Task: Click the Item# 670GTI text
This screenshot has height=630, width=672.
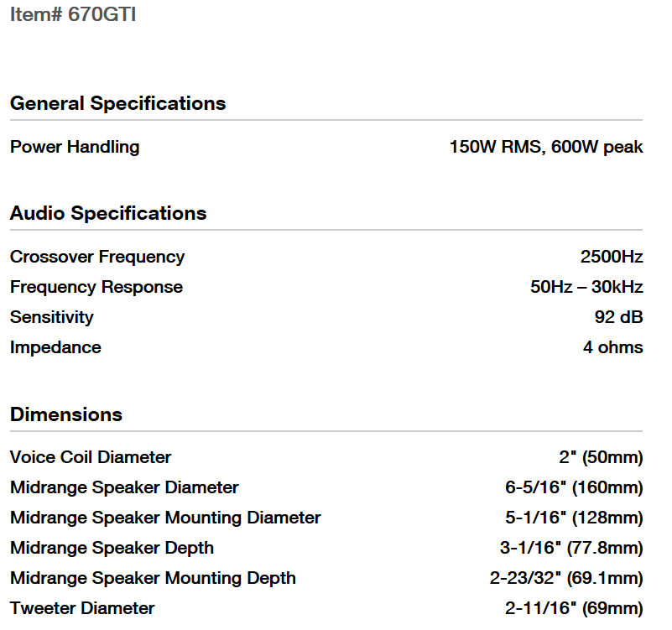Action: (73, 15)
